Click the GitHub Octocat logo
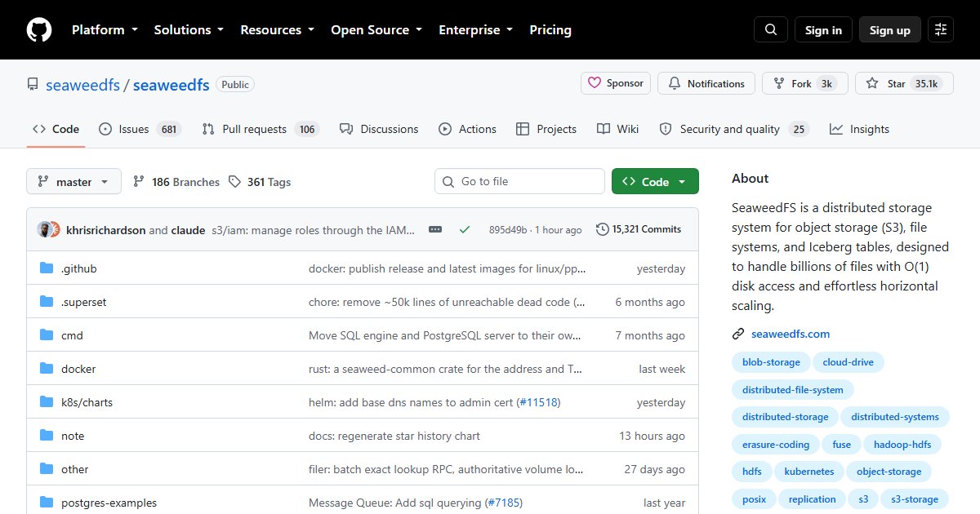The image size is (980, 514). (x=39, y=30)
